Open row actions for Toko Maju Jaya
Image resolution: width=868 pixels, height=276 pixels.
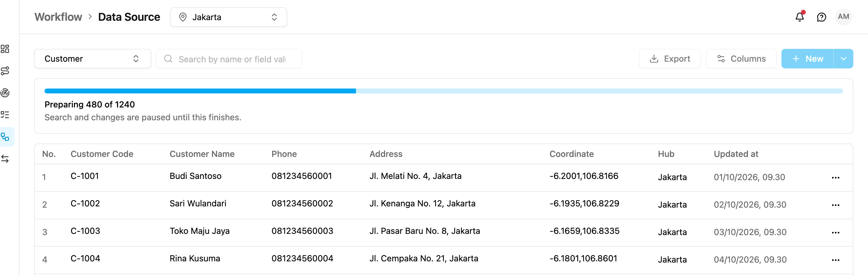[835, 232]
